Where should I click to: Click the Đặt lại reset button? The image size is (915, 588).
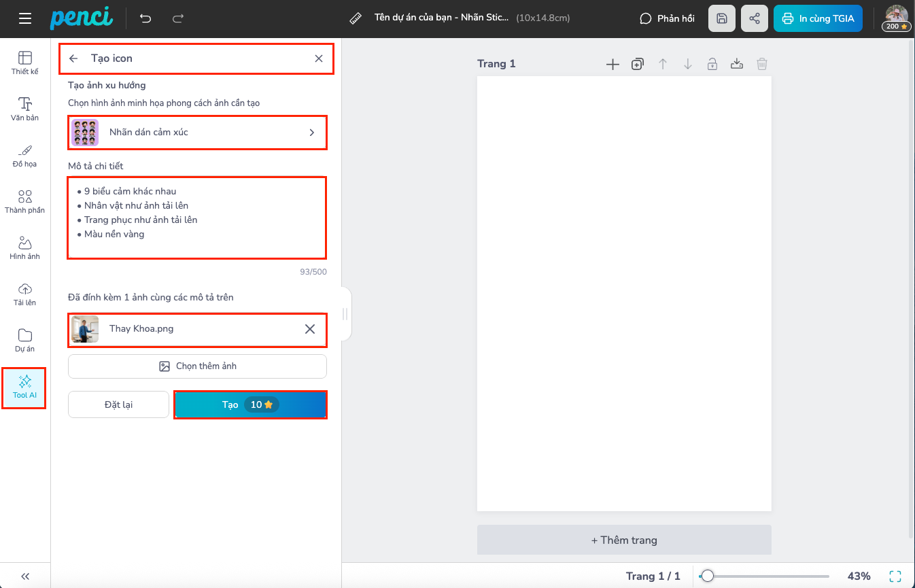118,404
